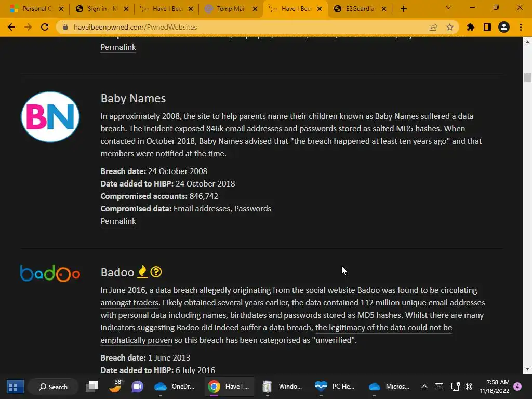
Task: Expand hidden system tray icons
Action: tap(424, 387)
